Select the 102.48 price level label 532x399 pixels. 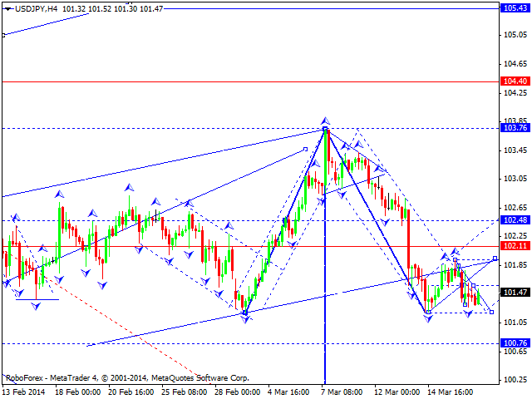[x=514, y=220]
